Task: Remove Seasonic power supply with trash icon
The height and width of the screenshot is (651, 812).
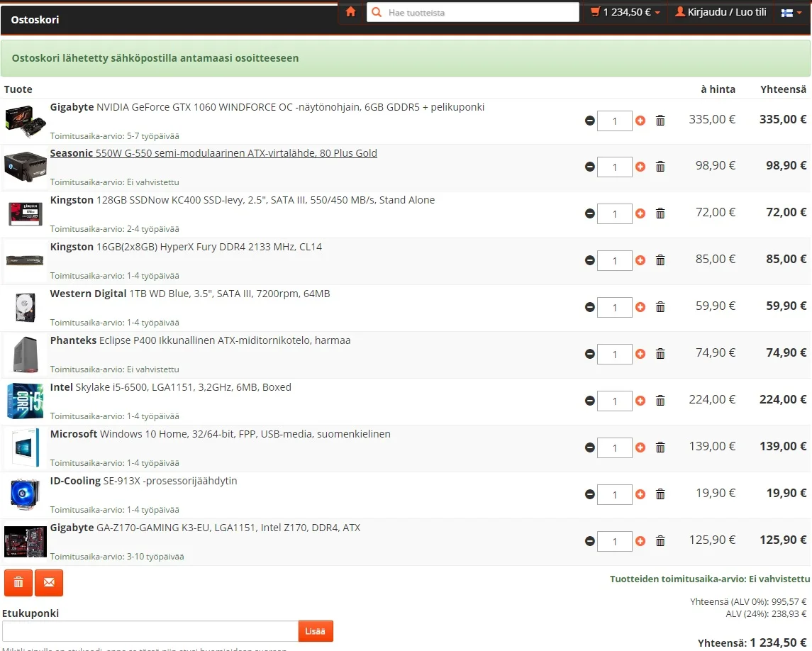Action: [x=660, y=167]
